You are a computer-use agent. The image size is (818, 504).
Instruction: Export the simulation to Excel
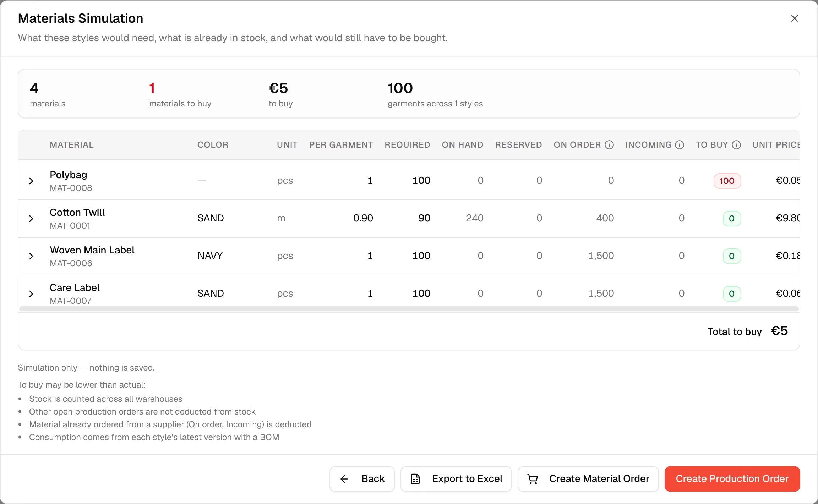456,479
